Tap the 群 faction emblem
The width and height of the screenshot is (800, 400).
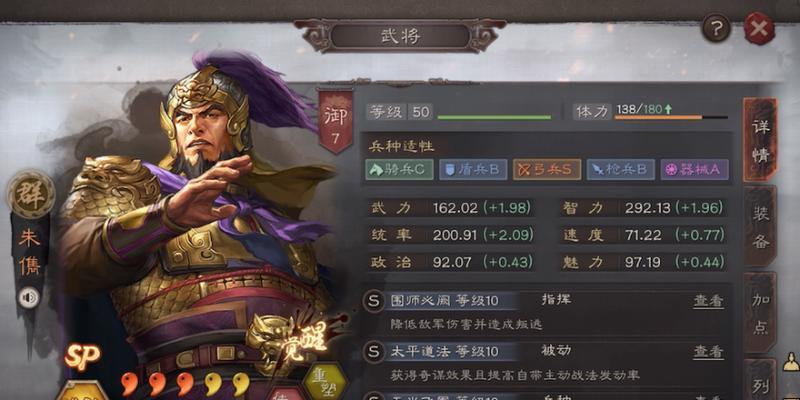coord(31,194)
